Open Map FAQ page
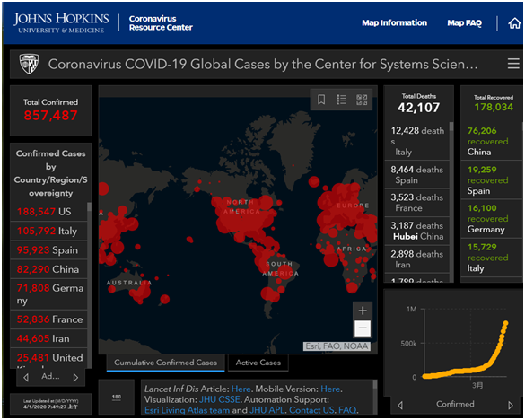The image size is (525, 420). 464,22
